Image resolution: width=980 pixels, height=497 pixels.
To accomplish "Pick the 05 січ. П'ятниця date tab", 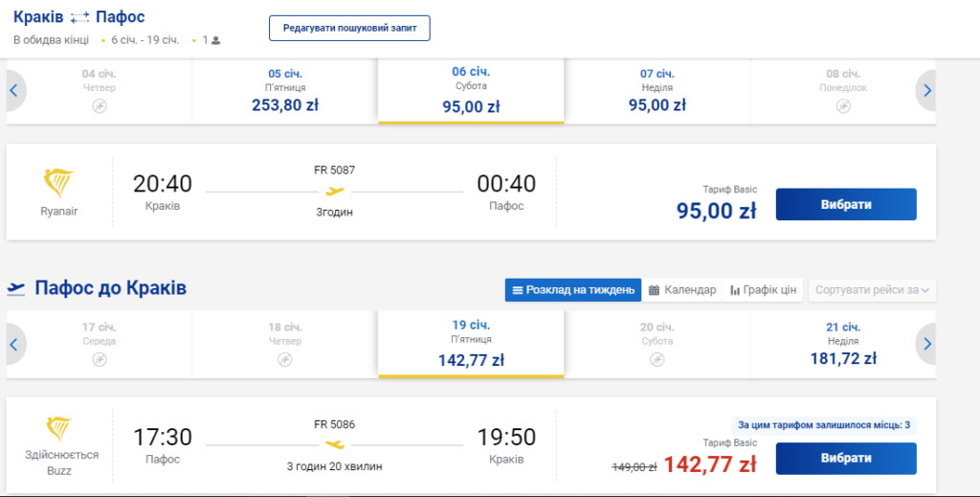I will pyautogui.click(x=285, y=91).
